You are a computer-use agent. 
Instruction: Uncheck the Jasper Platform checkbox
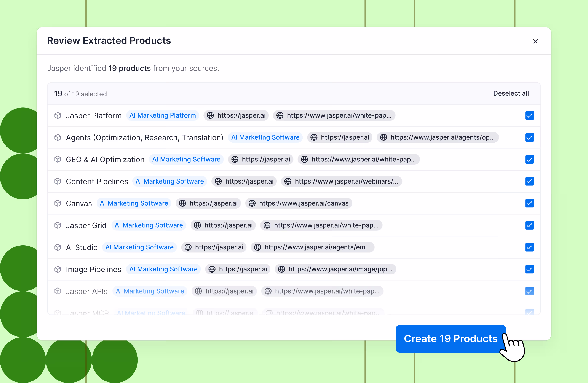(529, 115)
